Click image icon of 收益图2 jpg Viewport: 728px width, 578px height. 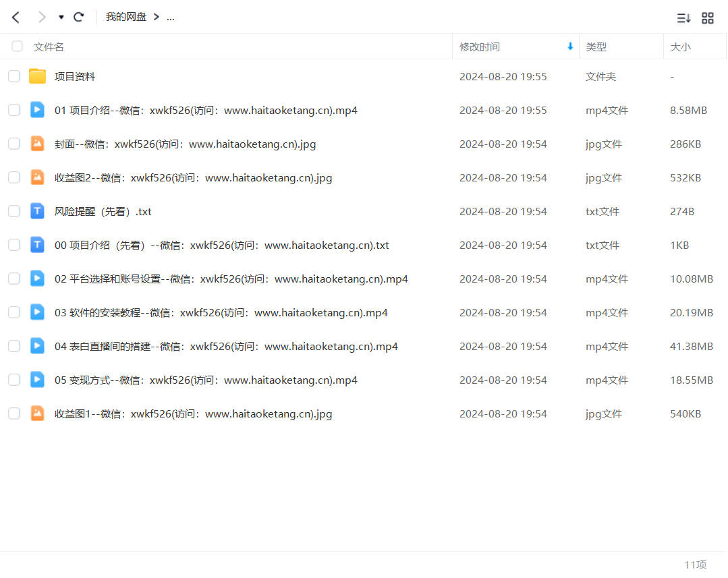pyautogui.click(x=37, y=177)
